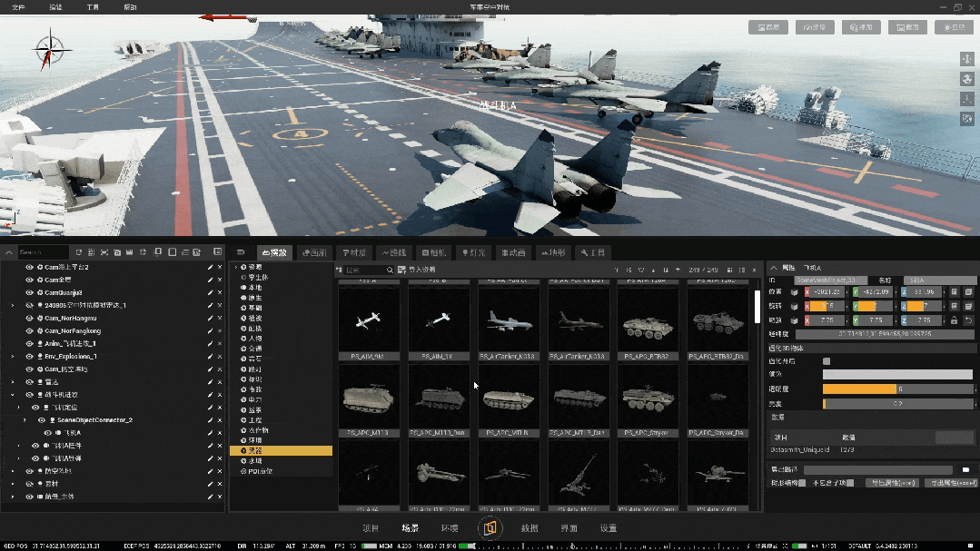Open the 文件 menu

[x=18, y=6]
